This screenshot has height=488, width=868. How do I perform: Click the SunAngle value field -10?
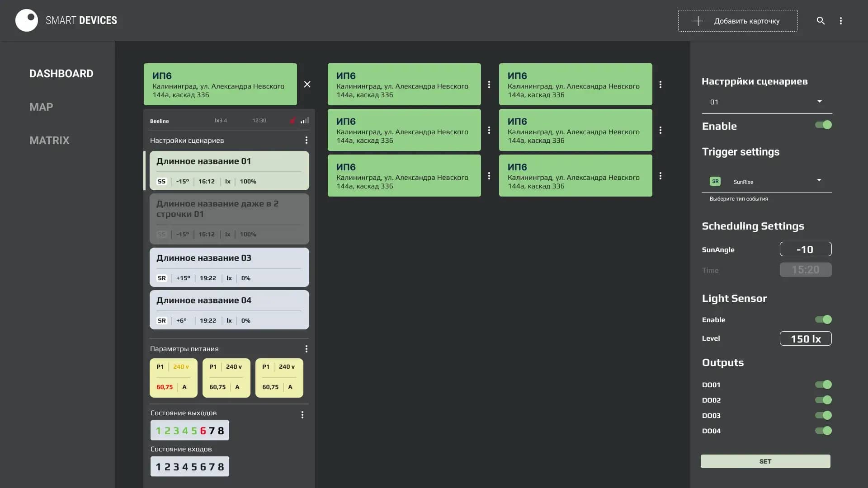point(805,249)
